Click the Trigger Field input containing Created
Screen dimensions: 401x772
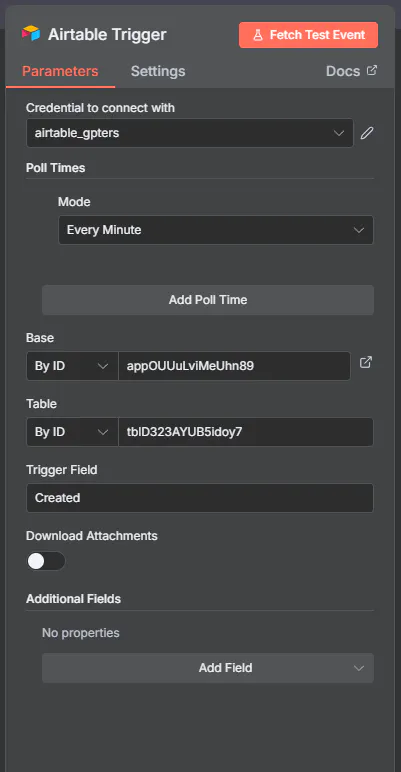point(200,498)
